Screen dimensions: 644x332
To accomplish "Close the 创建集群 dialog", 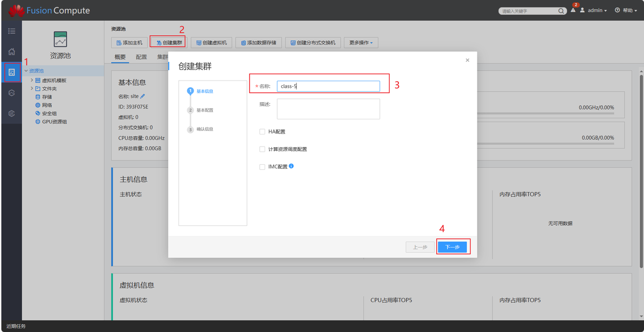I will tap(467, 60).
